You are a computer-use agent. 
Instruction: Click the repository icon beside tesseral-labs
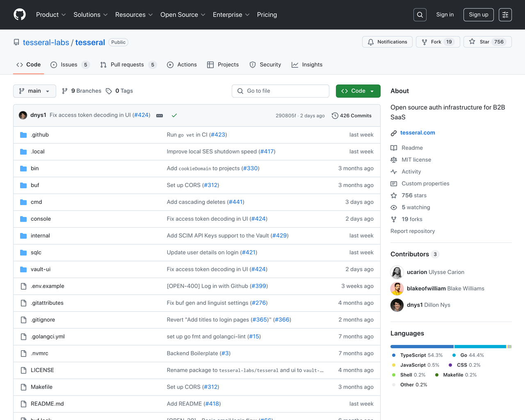coord(16,42)
